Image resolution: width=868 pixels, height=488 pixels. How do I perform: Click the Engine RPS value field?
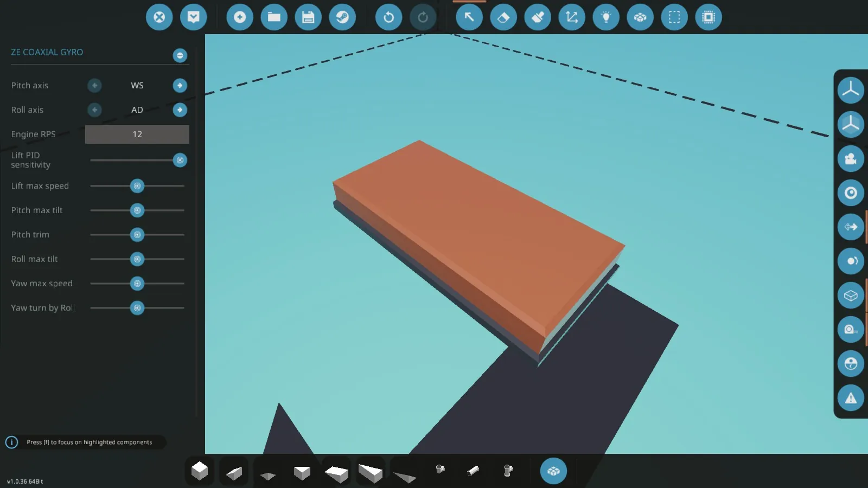coord(137,134)
